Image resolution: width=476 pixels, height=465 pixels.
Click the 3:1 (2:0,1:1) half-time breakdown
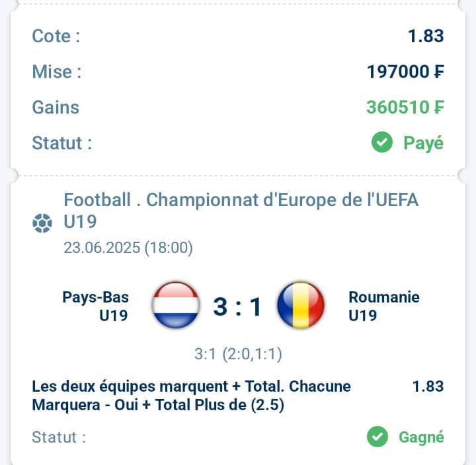238,354
